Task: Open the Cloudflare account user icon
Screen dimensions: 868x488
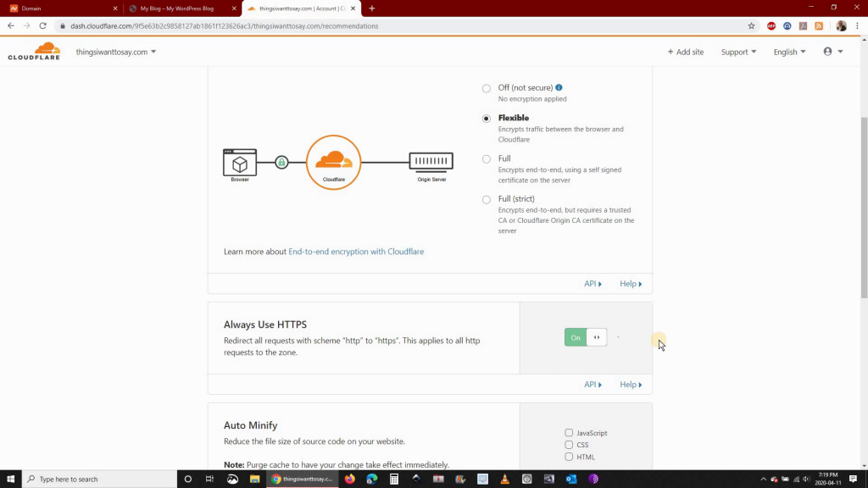Action: [x=827, y=52]
